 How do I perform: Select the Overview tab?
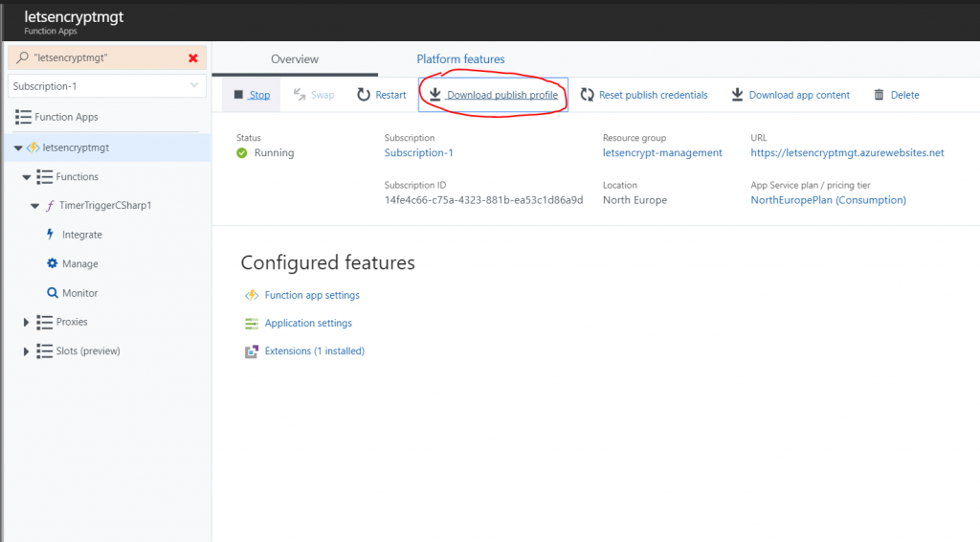[295, 59]
